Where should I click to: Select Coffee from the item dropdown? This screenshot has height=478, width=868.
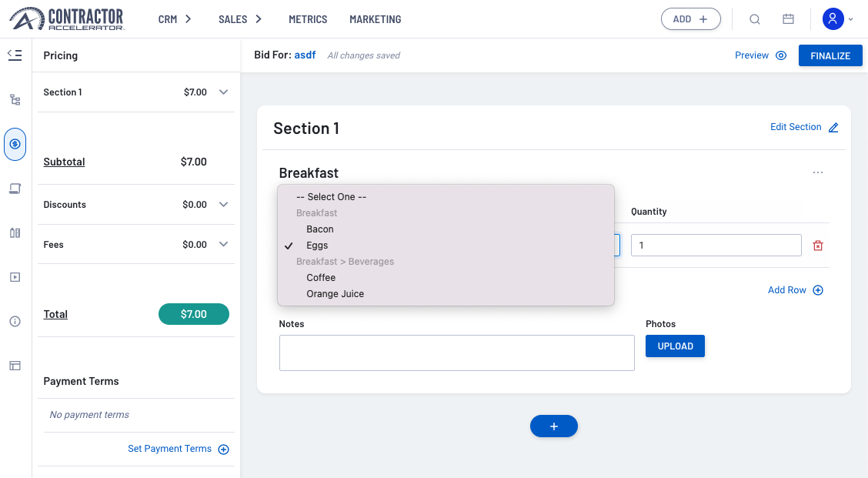(321, 277)
